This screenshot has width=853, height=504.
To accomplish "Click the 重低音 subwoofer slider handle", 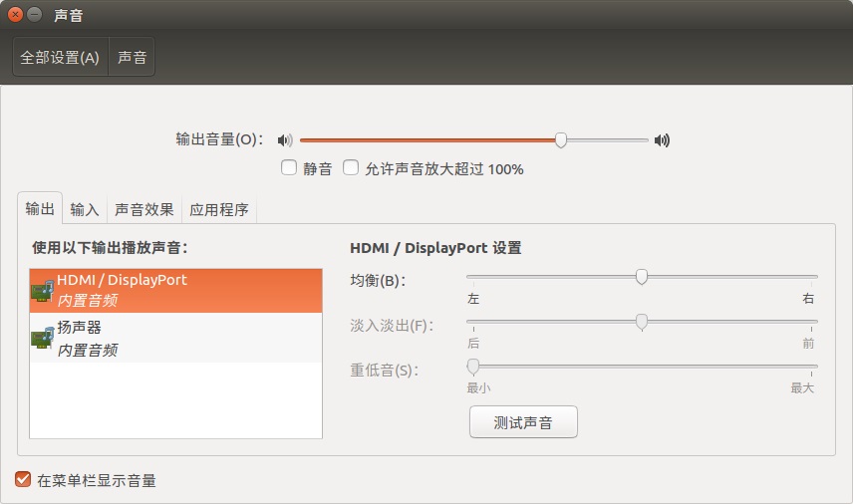I will pyautogui.click(x=473, y=367).
